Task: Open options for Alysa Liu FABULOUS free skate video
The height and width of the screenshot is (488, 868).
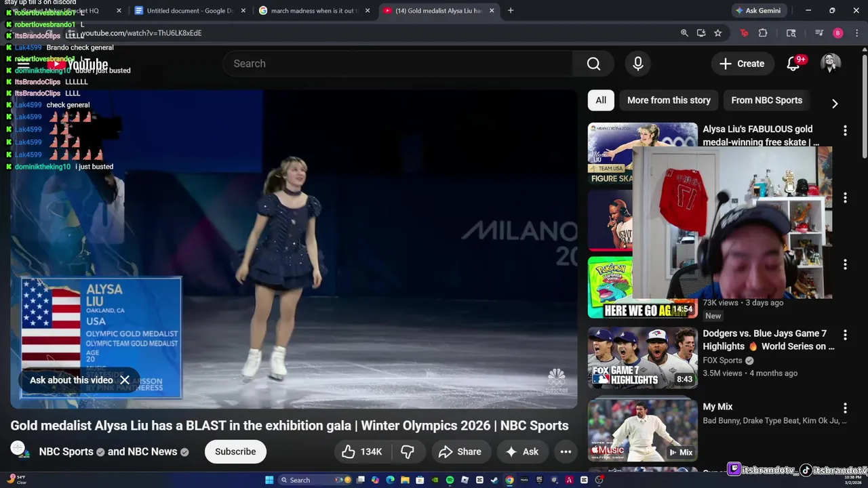Action: [845, 130]
